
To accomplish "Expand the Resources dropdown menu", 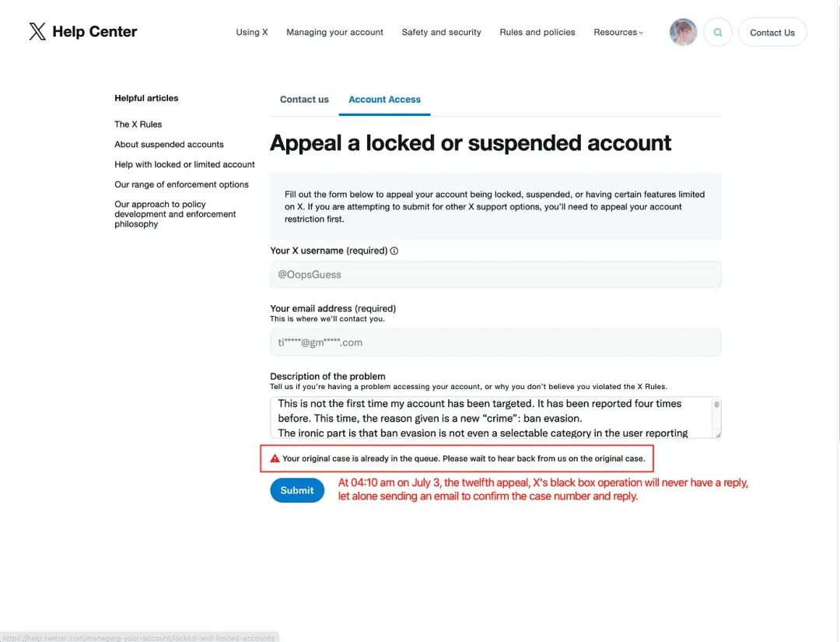I will point(618,33).
